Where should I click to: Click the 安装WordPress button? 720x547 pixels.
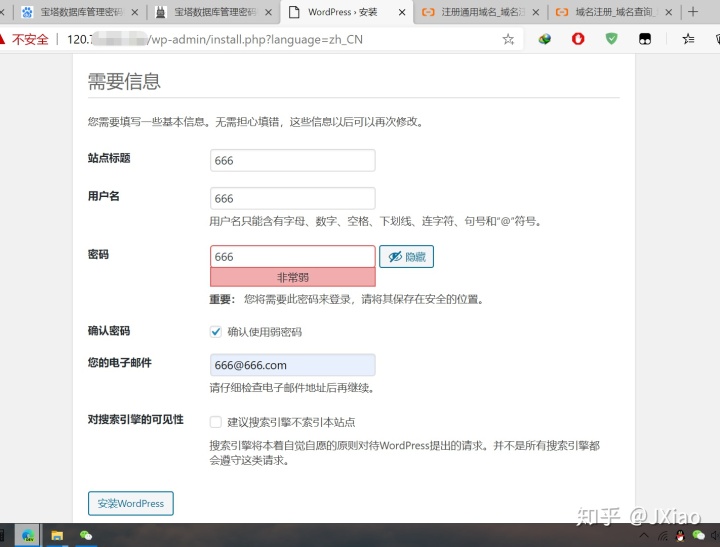pos(131,503)
